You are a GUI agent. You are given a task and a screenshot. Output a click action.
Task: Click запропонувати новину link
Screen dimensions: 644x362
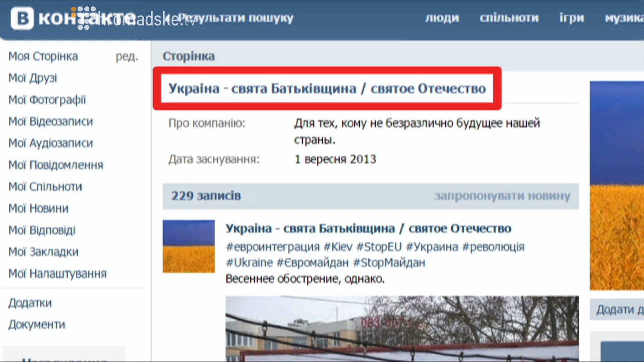coord(502,196)
